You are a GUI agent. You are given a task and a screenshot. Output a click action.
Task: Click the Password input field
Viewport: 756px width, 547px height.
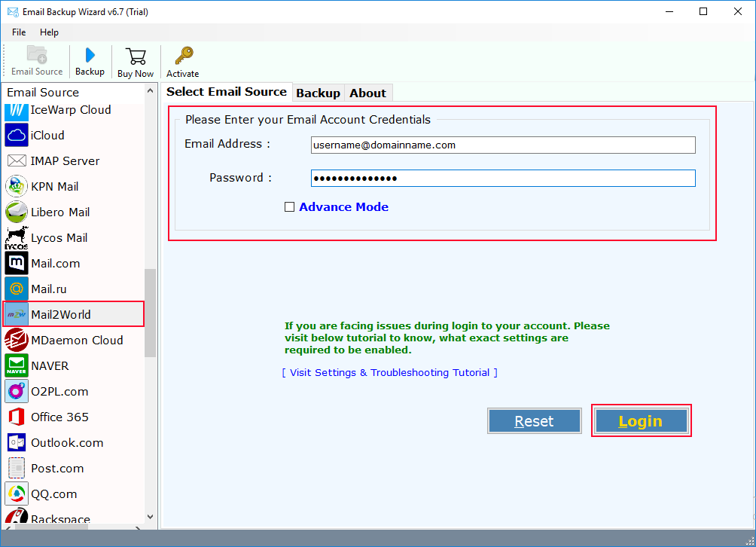(503, 178)
